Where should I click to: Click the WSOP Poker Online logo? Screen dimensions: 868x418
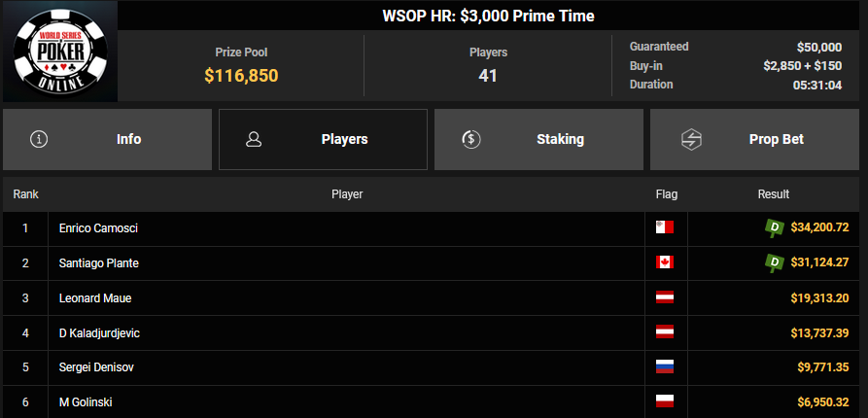[58, 52]
